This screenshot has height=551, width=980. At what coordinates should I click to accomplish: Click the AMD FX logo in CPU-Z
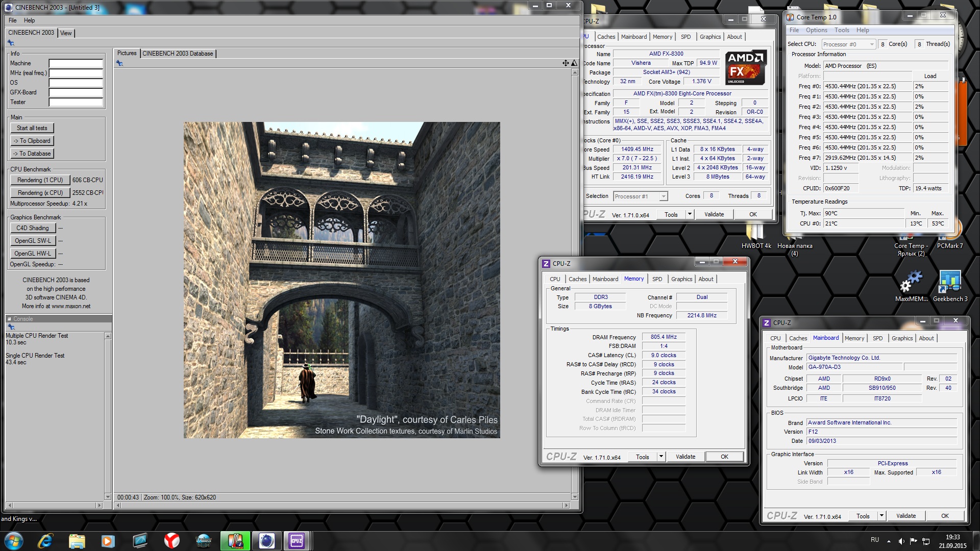tap(746, 67)
